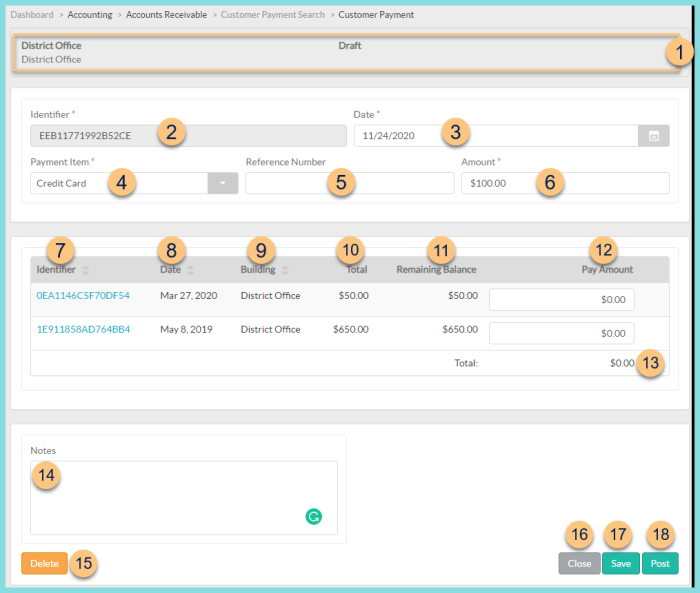Select Customer Payment breadcrumb
Image resolution: width=700 pixels, height=593 pixels.
point(376,15)
